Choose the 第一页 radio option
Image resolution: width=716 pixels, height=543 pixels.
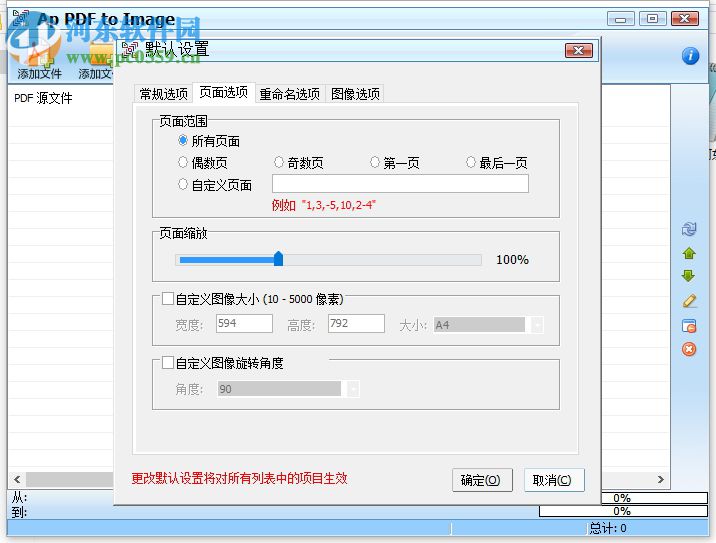374,162
